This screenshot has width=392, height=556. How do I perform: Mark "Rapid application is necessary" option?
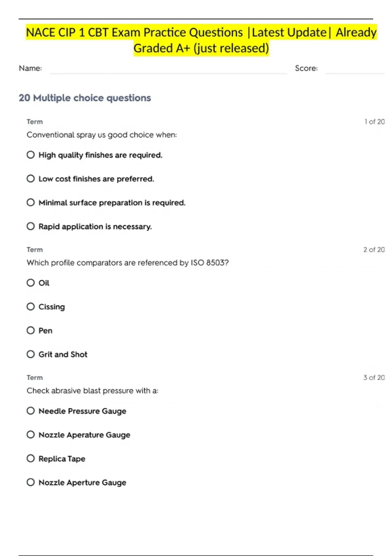coord(31,226)
